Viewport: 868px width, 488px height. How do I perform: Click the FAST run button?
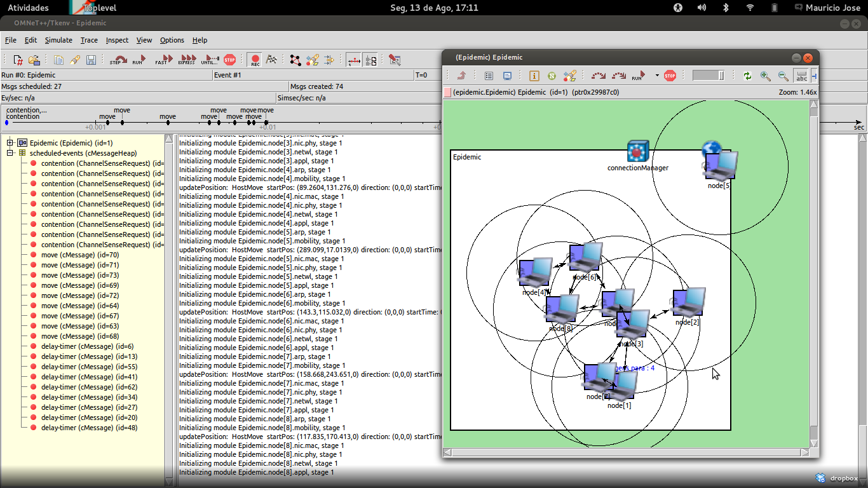(x=163, y=60)
